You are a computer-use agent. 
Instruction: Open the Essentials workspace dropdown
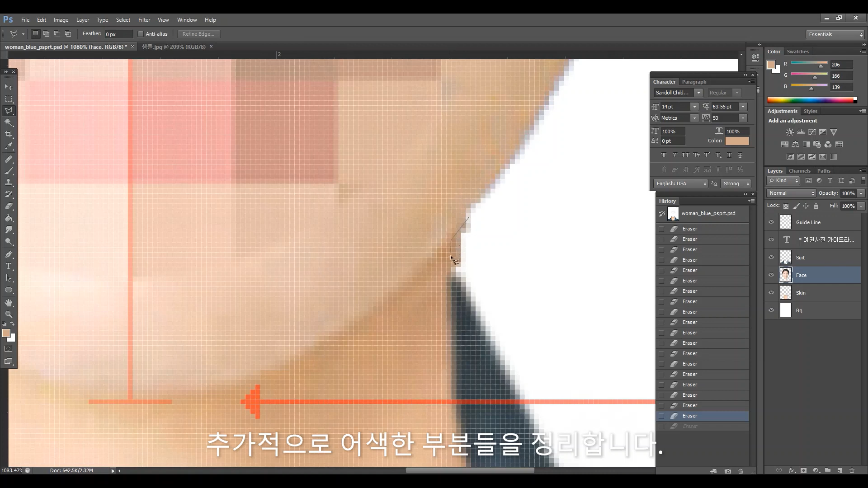pyautogui.click(x=835, y=34)
